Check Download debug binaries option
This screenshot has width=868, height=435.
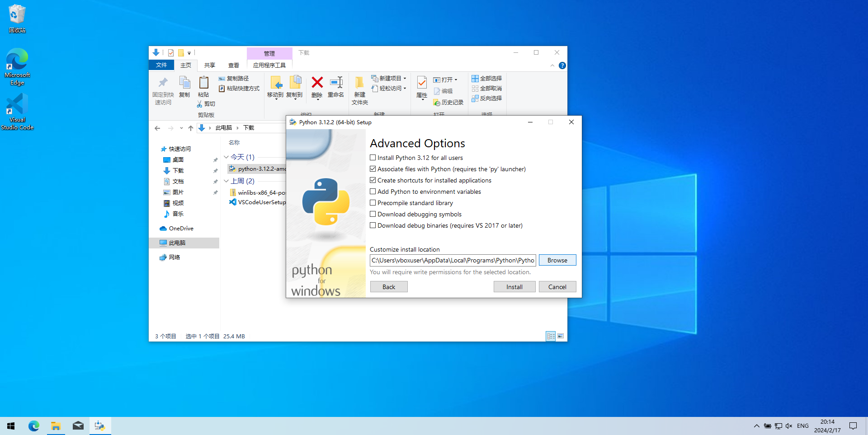(x=373, y=225)
